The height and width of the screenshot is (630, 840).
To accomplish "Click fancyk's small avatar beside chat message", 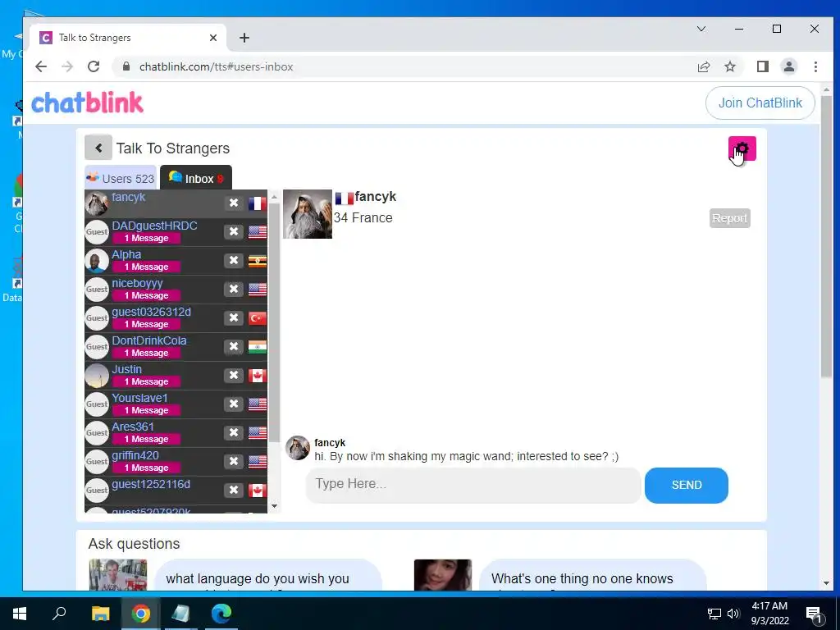I will 297,448.
